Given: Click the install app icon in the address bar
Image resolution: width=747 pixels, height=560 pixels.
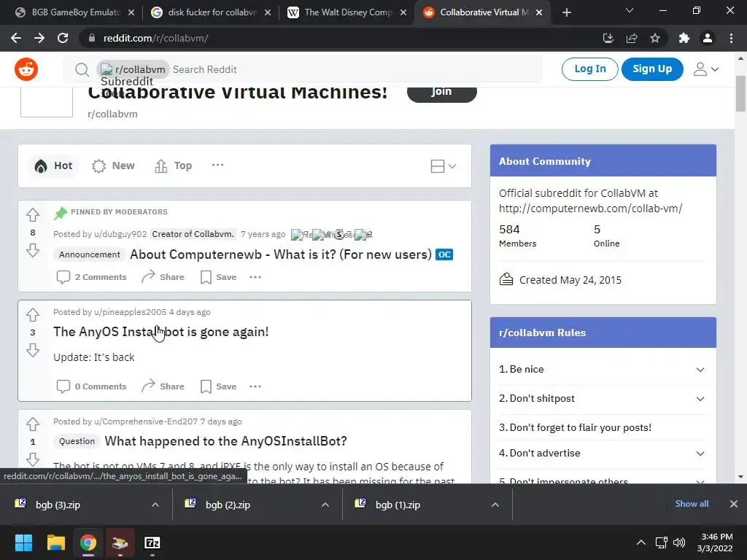Looking at the screenshot, I should [608, 38].
